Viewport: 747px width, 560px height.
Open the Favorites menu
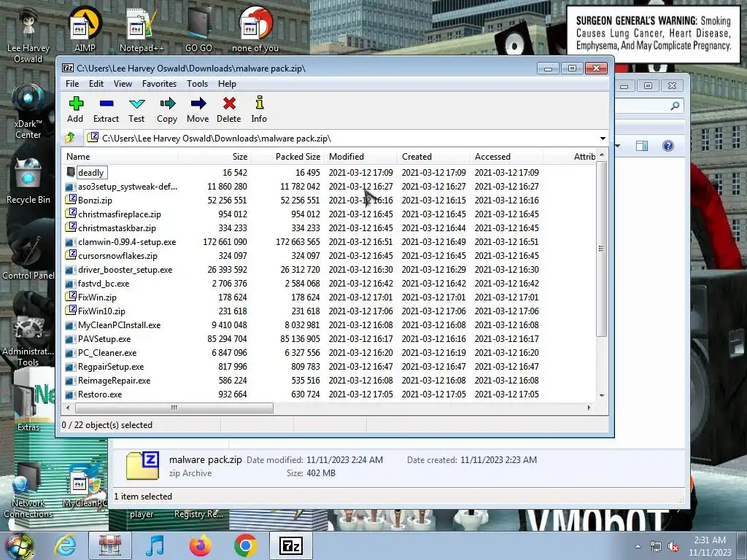coord(159,84)
